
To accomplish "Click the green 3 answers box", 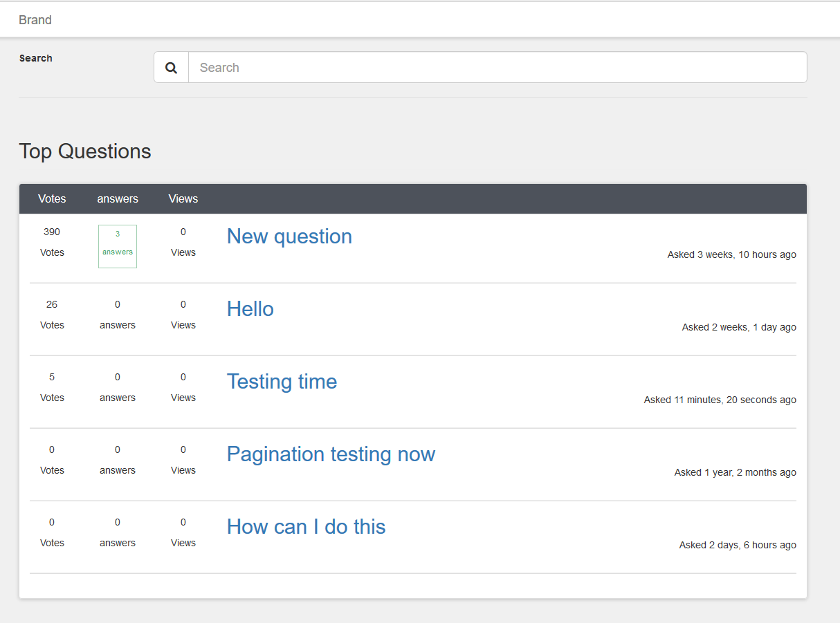I will (118, 246).
